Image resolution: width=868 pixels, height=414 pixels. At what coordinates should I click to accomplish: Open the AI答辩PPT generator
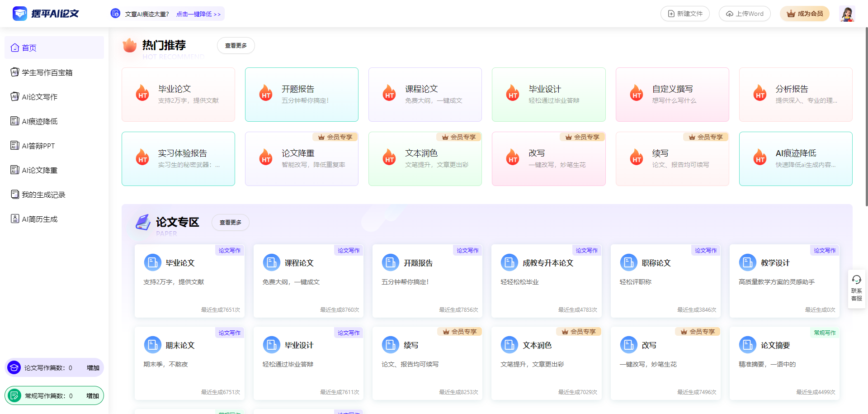tap(38, 145)
